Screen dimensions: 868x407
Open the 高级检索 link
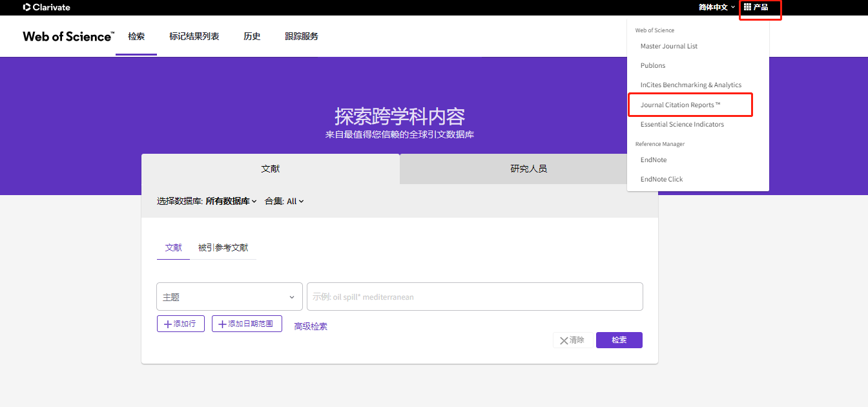311,326
